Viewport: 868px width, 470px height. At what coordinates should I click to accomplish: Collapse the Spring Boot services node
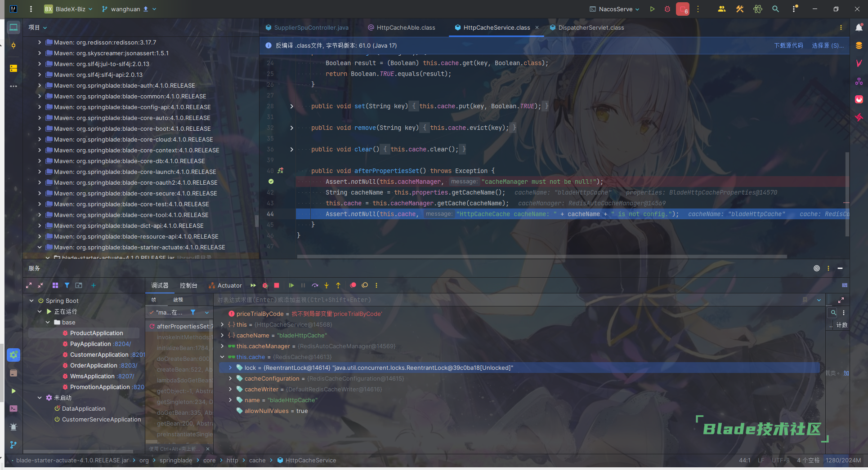(x=31, y=301)
